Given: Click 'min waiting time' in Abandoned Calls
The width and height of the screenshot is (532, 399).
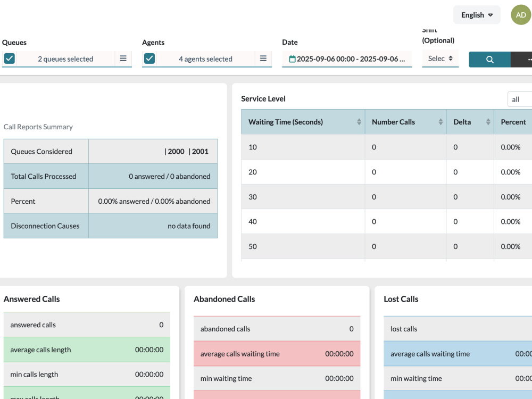Looking at the screenshot, I should pyautogui.click(x=277, y=378).
